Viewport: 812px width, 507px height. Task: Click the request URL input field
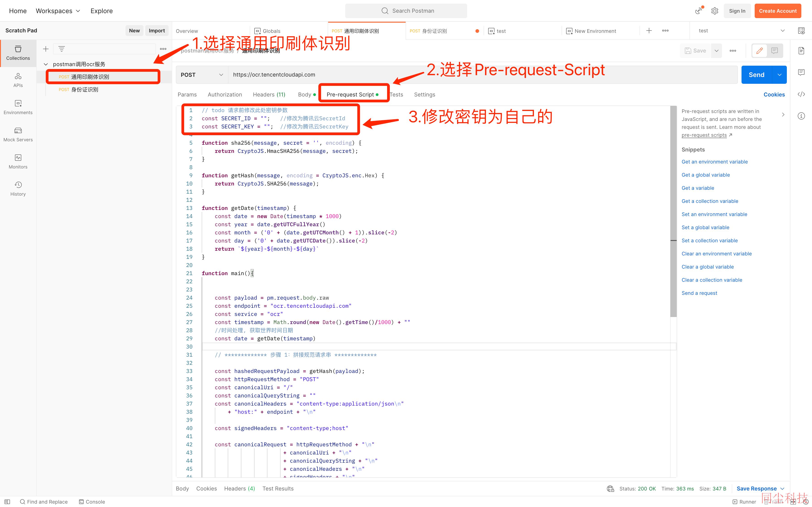483,75
